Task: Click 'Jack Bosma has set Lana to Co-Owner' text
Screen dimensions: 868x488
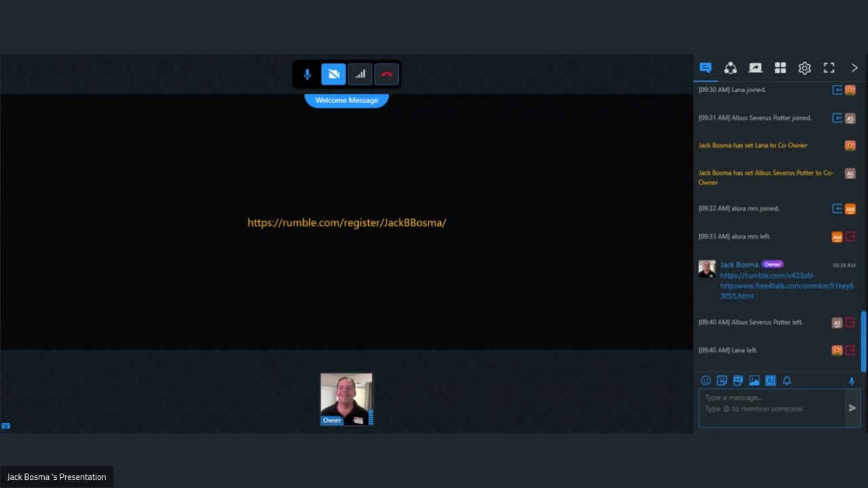Action: click(x=753, y=145)
